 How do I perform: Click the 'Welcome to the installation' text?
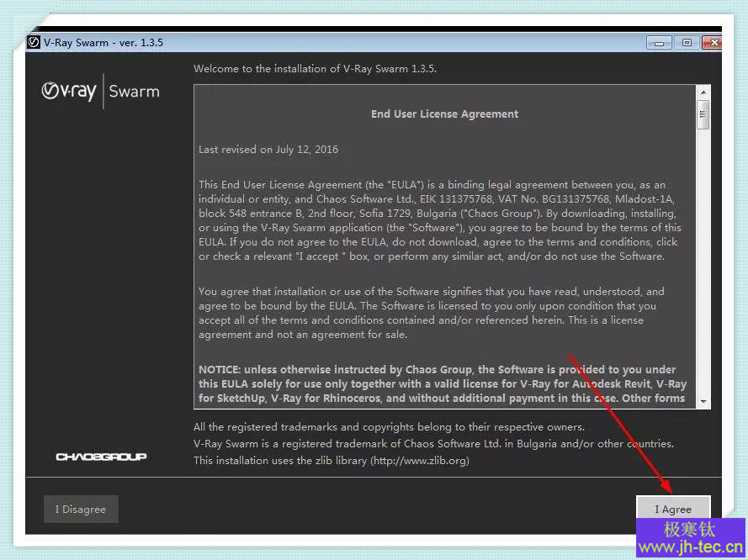[x=315, y=69]
